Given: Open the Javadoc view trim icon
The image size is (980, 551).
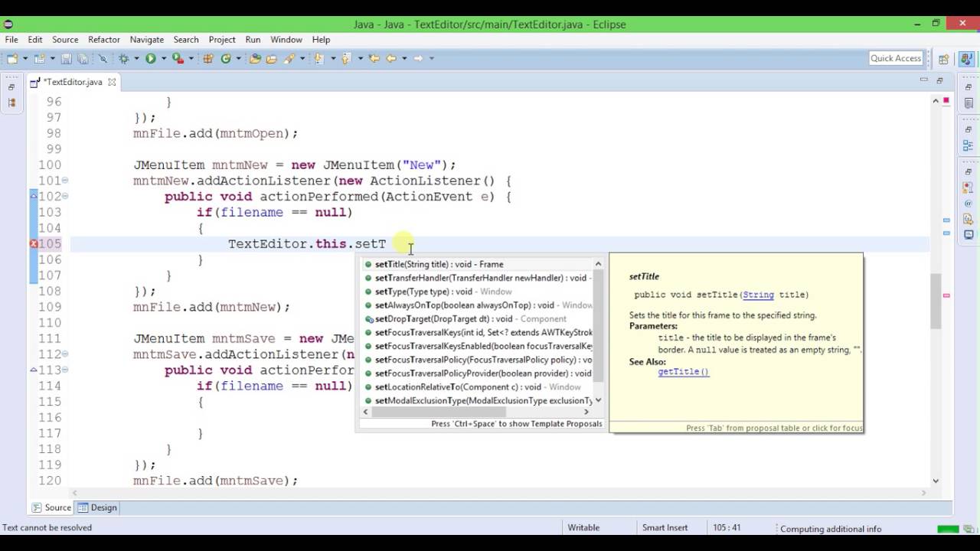Looking at the screenshot, I should (969, 204).
